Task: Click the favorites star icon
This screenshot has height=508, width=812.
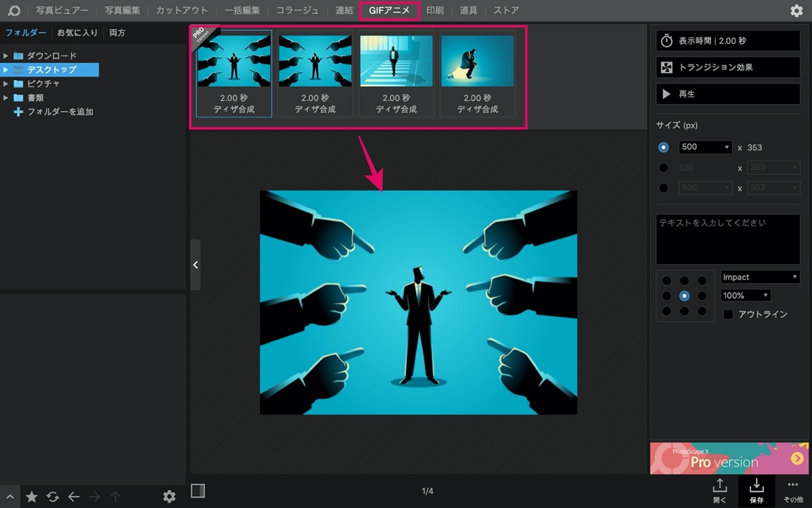Action: (x=32, y=496)
